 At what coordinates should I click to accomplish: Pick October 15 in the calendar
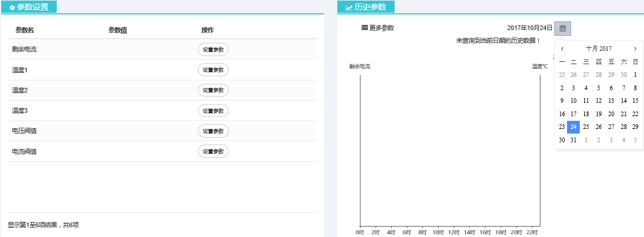click(635, 101)
